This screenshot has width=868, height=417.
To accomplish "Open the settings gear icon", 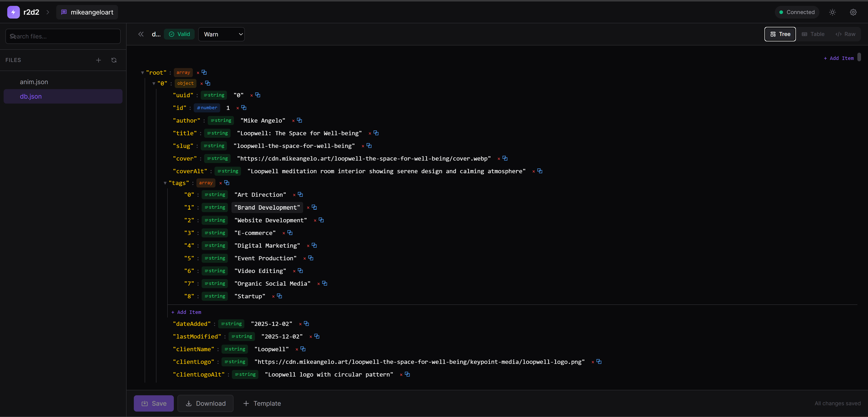I will 853,12.
